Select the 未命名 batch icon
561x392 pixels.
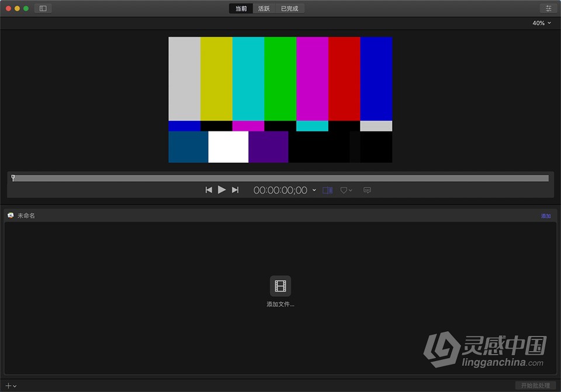click(x=11, y=216)
